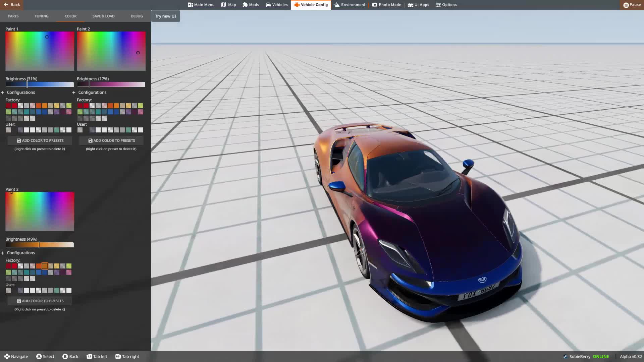Open the Map screen
This screenshot has height=362, width=644.
pyautogui.click(x=228, y=5)
